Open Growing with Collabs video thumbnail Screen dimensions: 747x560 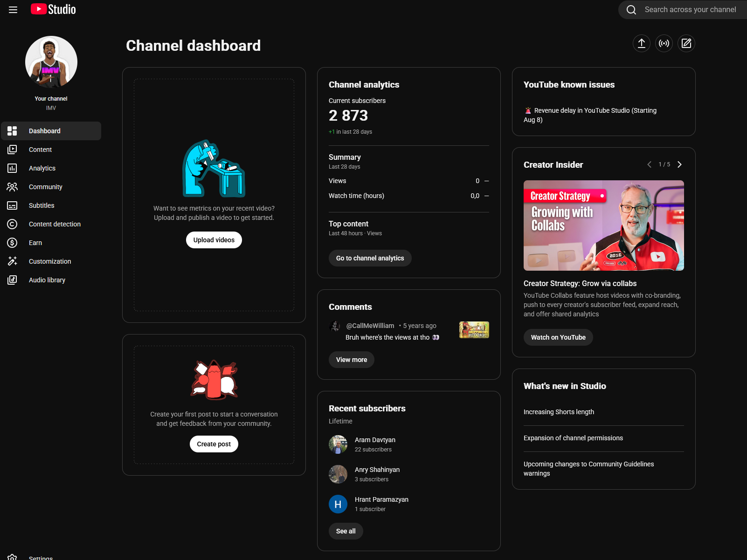tap(604, 225)
